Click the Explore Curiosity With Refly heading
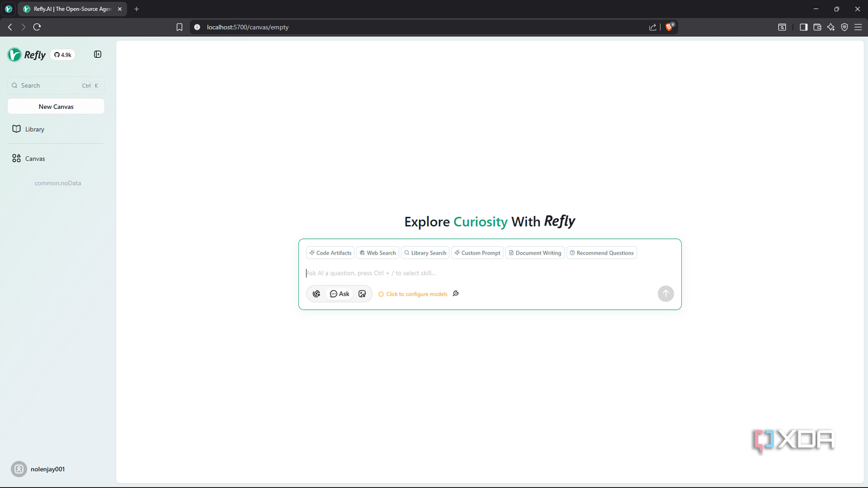Screen dimensions: 868x488 pos(490,221)
